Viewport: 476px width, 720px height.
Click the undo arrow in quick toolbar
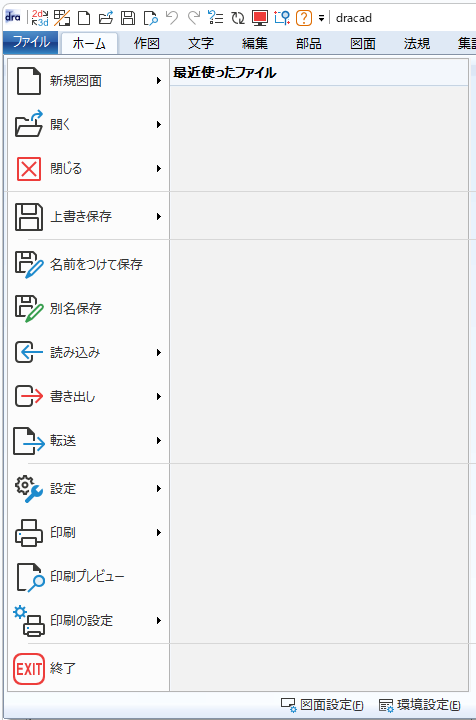pos(172,18)
